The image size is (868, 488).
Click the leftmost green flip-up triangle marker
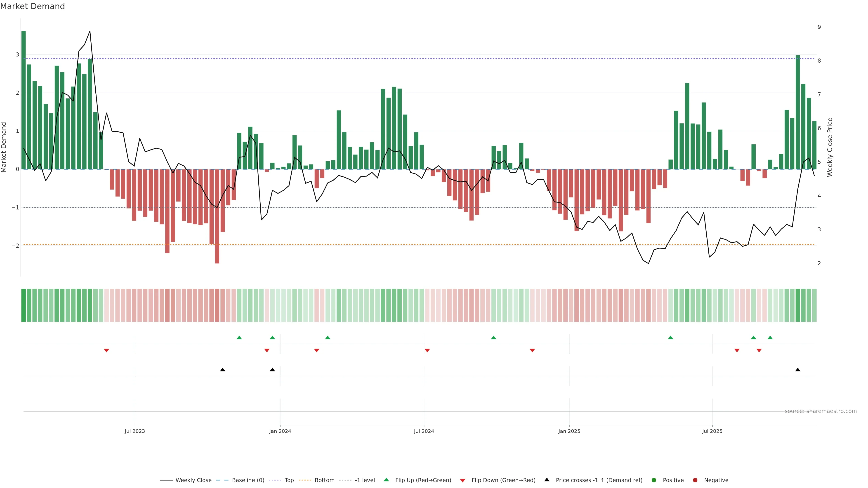[x=239, y=338]
